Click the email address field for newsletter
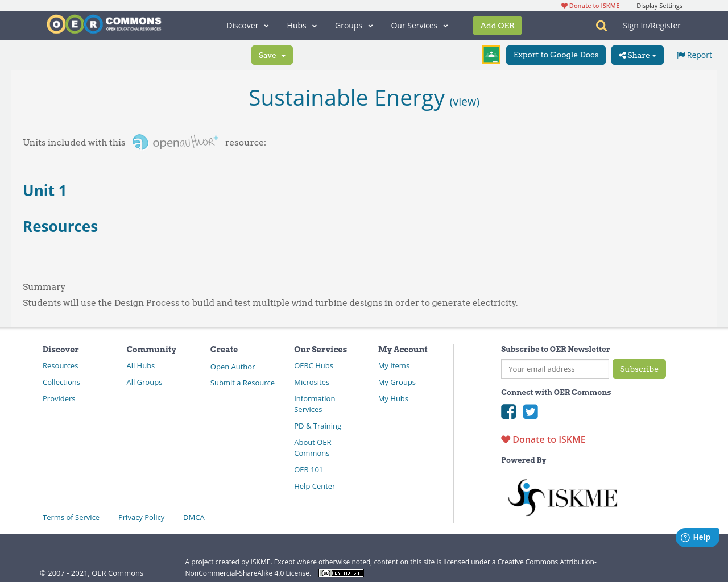The width and height of the screenshot is (728, 582). (x=555, y=368)
